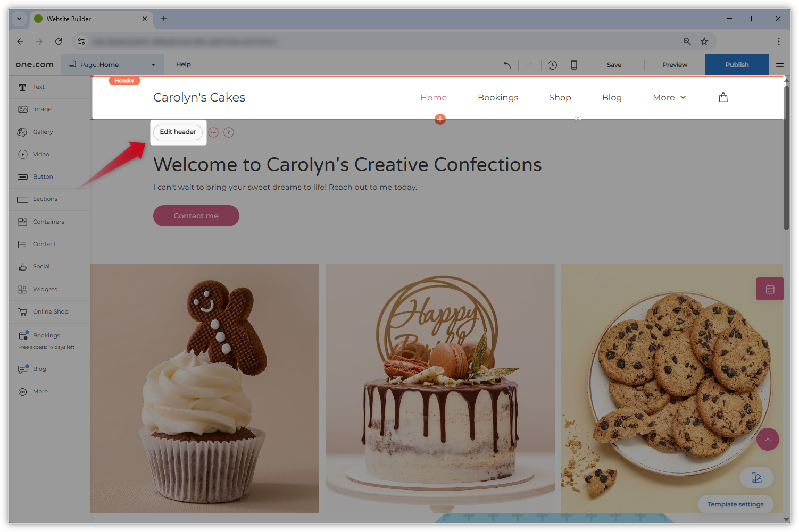Open the ellipsis options next to Edit header

(213, 132)
